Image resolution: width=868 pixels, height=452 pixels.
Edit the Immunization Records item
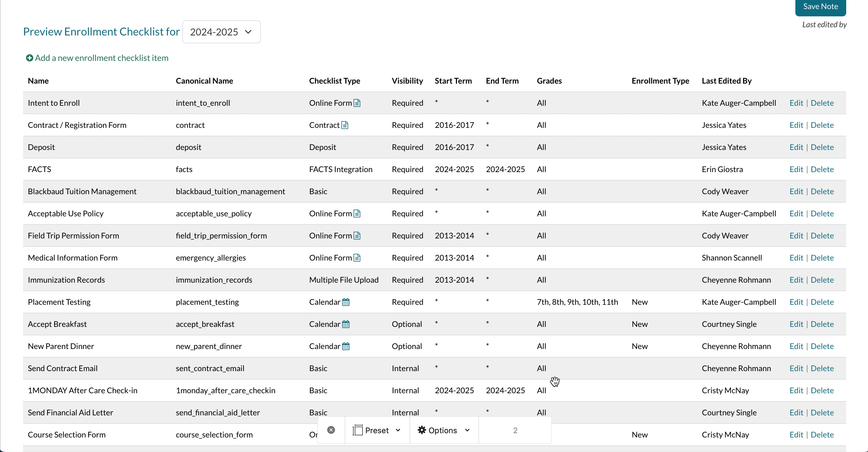(x=796, y=280)
